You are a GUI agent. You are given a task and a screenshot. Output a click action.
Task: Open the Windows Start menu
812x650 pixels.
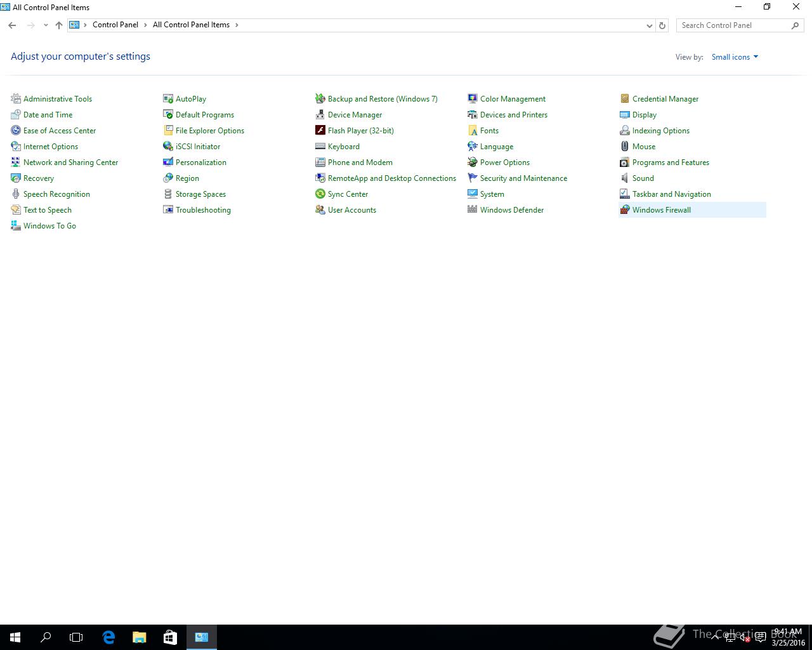pos(15,637)
